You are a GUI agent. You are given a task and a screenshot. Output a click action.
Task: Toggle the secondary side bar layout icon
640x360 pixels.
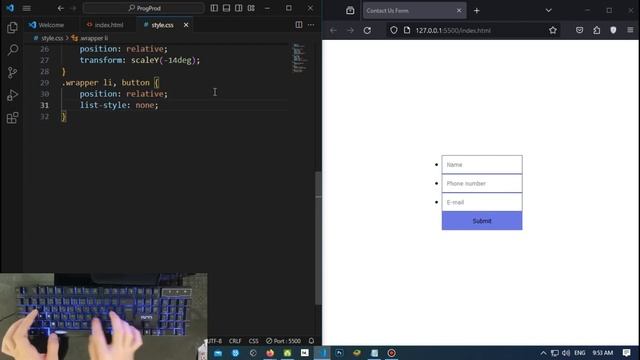click(x=238, y=8)
